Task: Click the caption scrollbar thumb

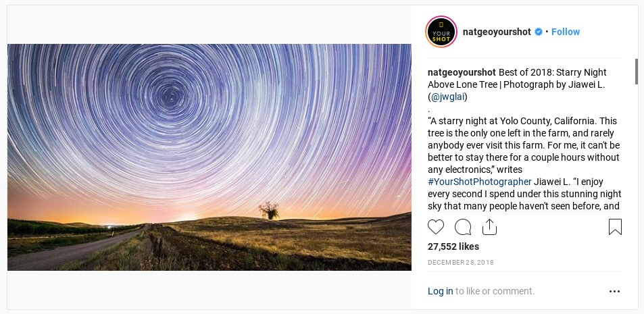Action: click(x=636, y=72)
